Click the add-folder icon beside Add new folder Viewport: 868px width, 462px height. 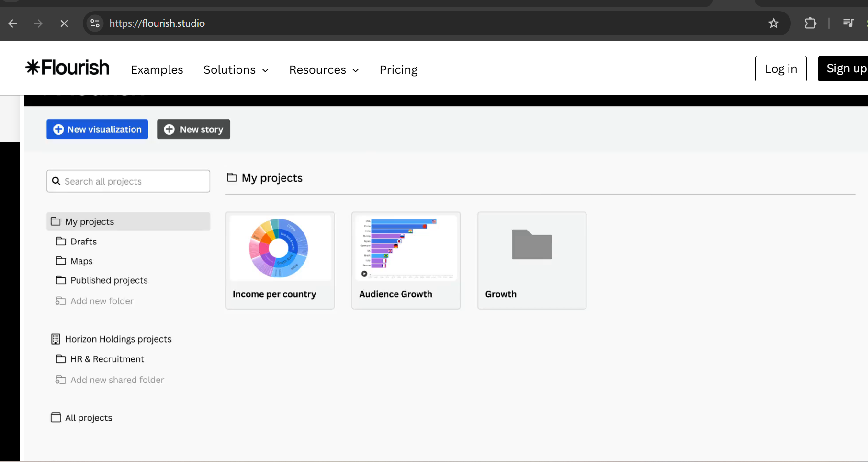(60, 301)
